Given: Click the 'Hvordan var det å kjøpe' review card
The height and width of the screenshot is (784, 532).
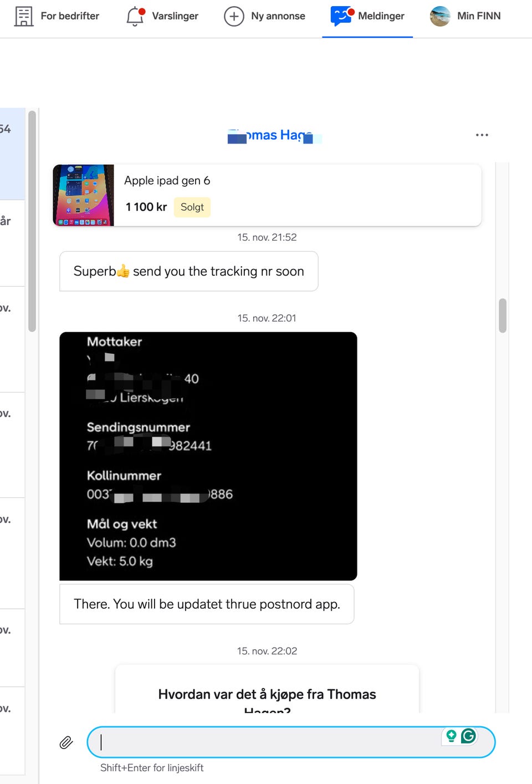Looking at the screenshot, I should (x=267, y=689).
